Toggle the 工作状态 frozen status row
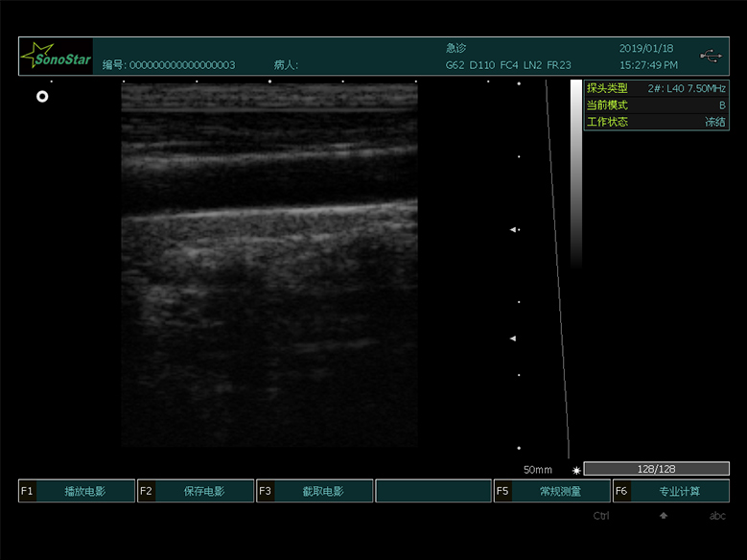747x560 pixels. pyautogui.click(x=656, y=122)
